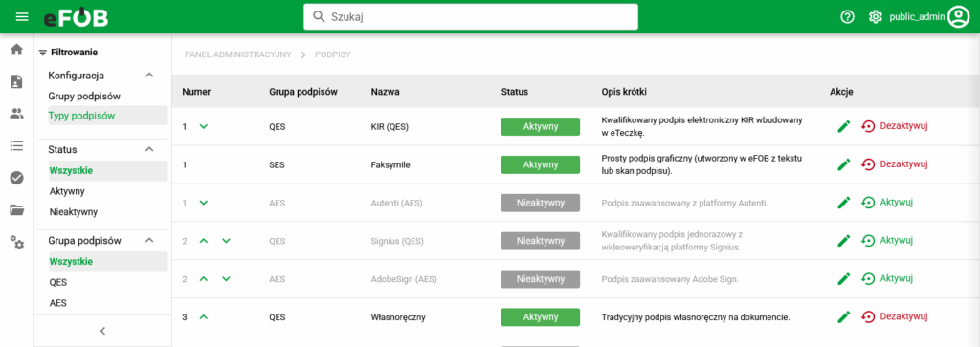Click the Opis krótki column header
The width and height of the screenshot is (980, 347).
click(624, 92)
